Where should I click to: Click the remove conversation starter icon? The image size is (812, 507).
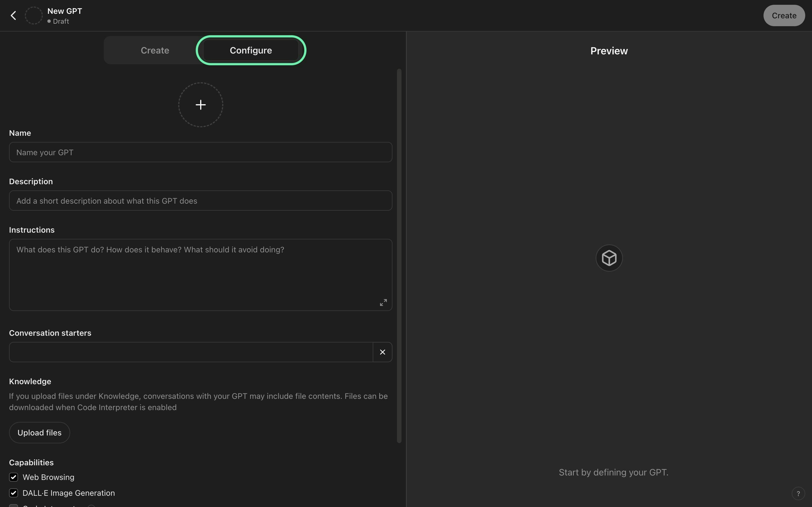382,352
